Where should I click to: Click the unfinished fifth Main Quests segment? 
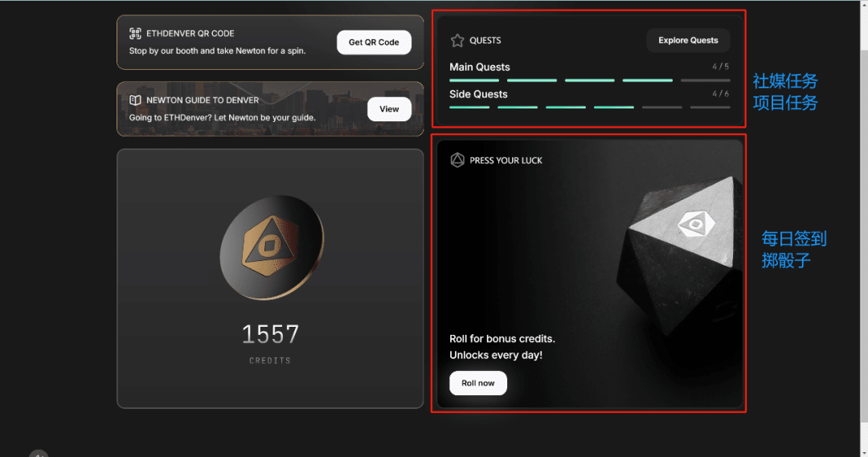[706, 80]
